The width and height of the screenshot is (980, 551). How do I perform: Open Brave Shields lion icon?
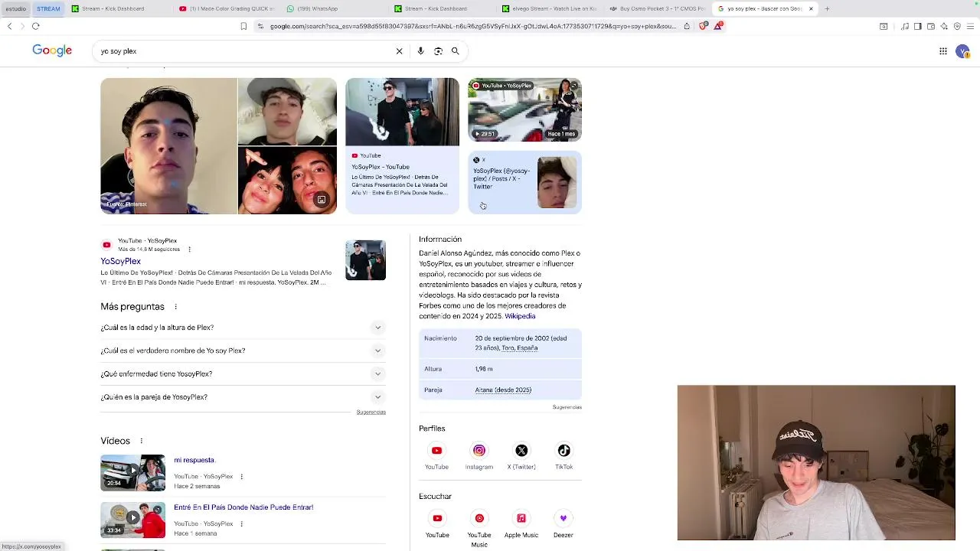pos(704,26)
